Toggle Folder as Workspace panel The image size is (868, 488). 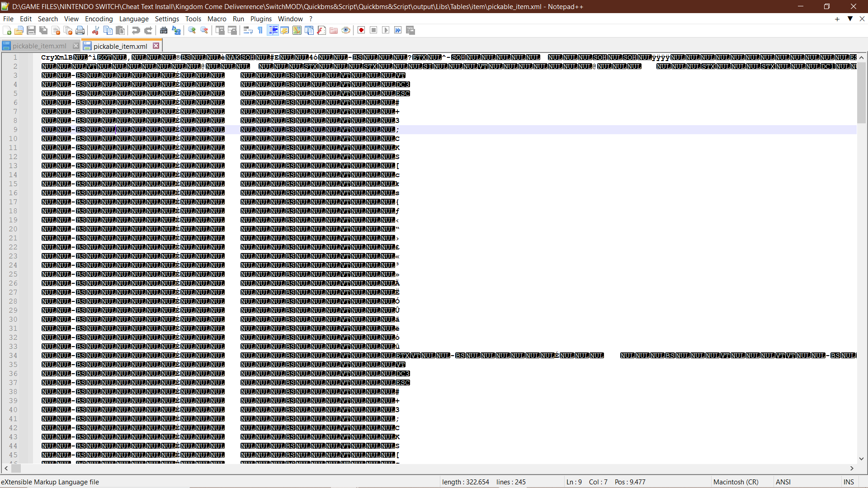point(334,30)
